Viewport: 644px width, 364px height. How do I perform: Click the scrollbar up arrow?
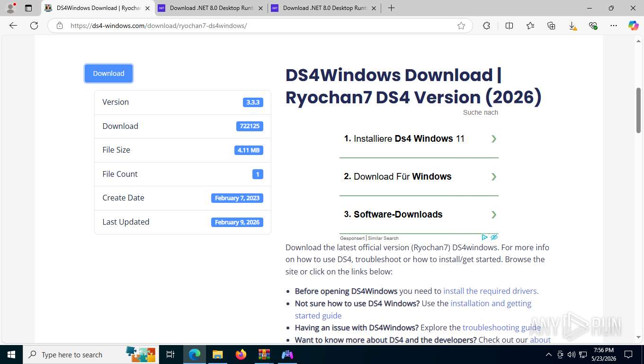tap(638, 41)
